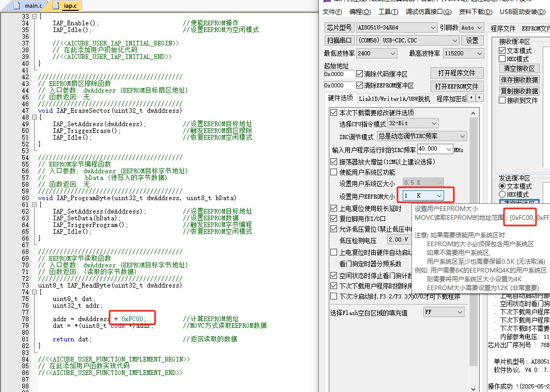The height and width of the screenshot is (392, 550).
Task: Open the 最低波特率 2400 dropdown
Action: [x=376, y=53]
